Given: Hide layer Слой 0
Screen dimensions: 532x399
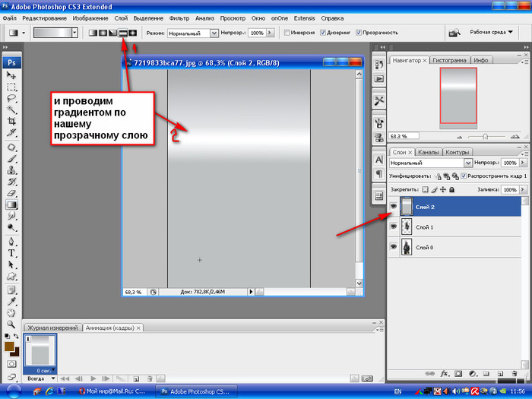Looking at the screenshot, I should point(393,247).
